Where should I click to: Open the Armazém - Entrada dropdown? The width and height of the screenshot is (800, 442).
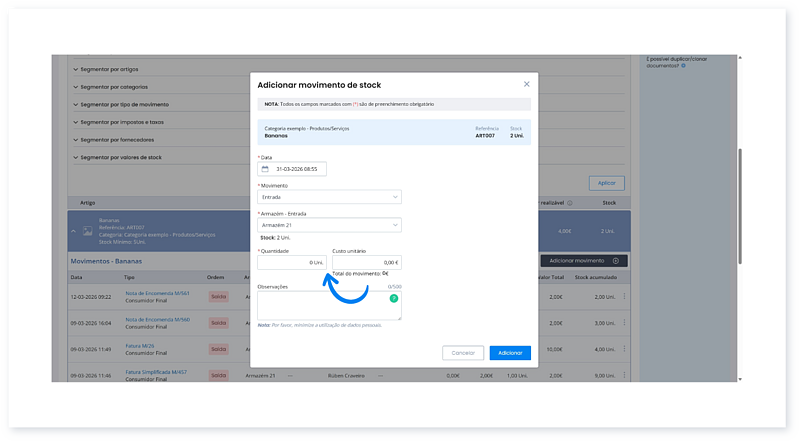coord(329,225)
